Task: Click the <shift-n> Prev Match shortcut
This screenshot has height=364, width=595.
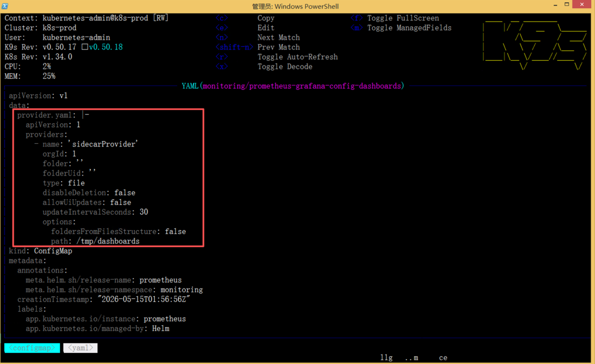Action: [x=258, y=47]
